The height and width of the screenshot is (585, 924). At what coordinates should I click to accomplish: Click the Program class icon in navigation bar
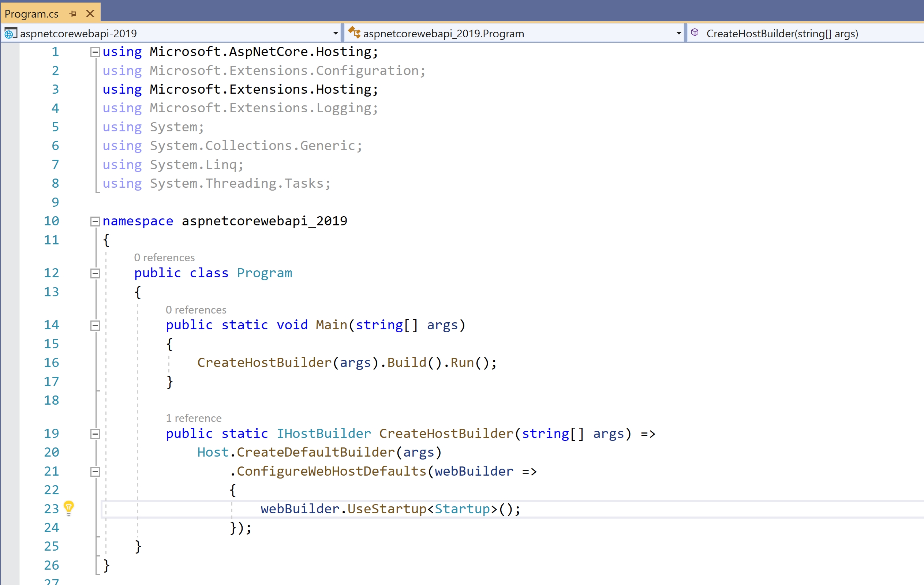354,33
